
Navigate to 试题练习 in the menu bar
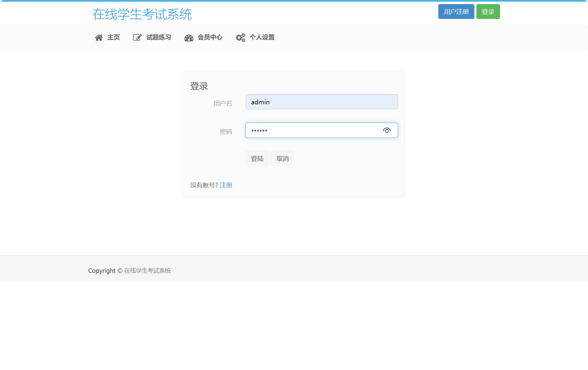point(159,37)
